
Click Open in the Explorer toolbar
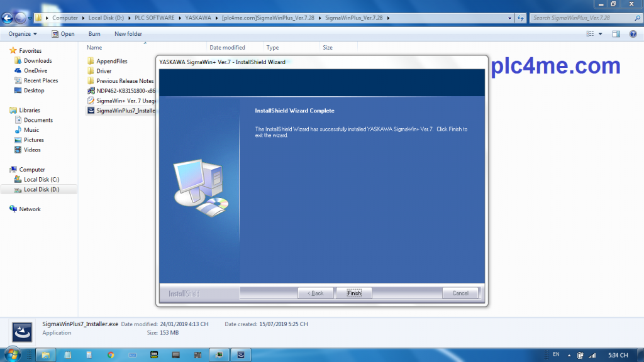(x=63, y=34)
